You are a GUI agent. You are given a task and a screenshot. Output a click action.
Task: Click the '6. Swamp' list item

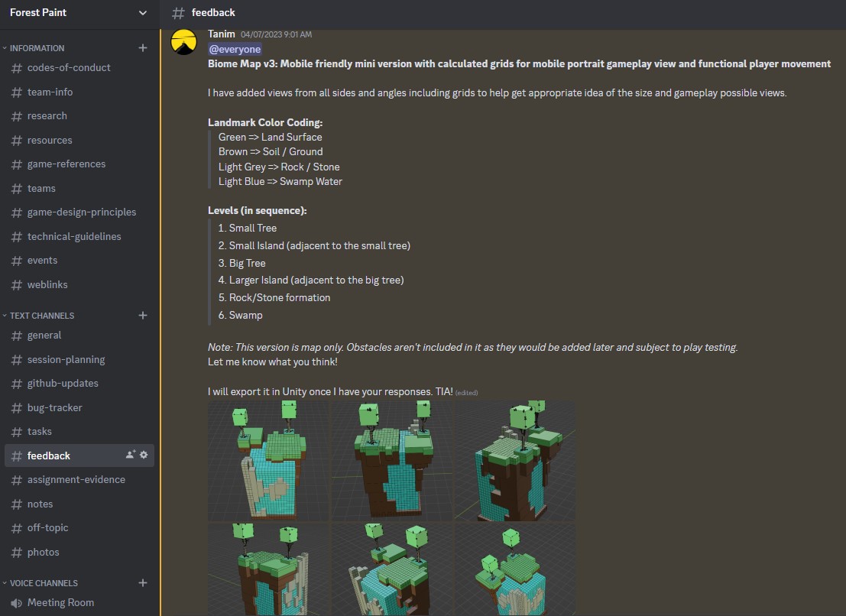[241, 315]
